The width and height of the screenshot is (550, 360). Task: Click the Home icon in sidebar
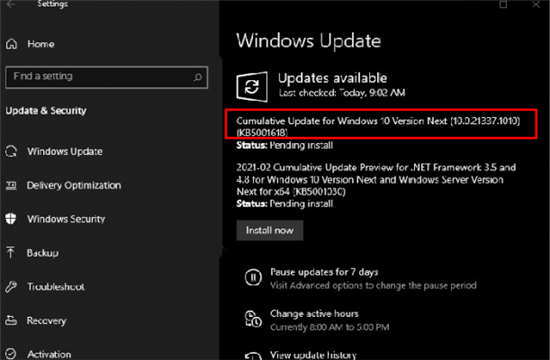[11, 44]
